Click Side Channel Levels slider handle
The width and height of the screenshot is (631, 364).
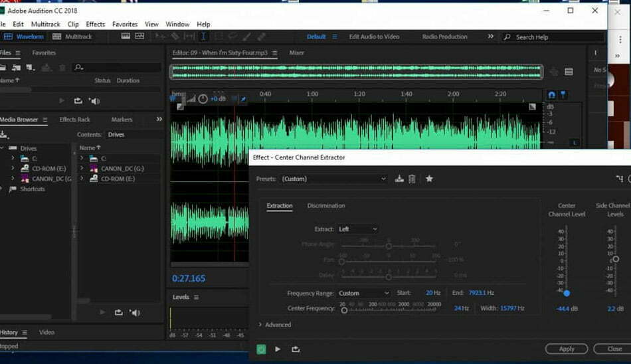pyautogui.click(x=616, y=259)
